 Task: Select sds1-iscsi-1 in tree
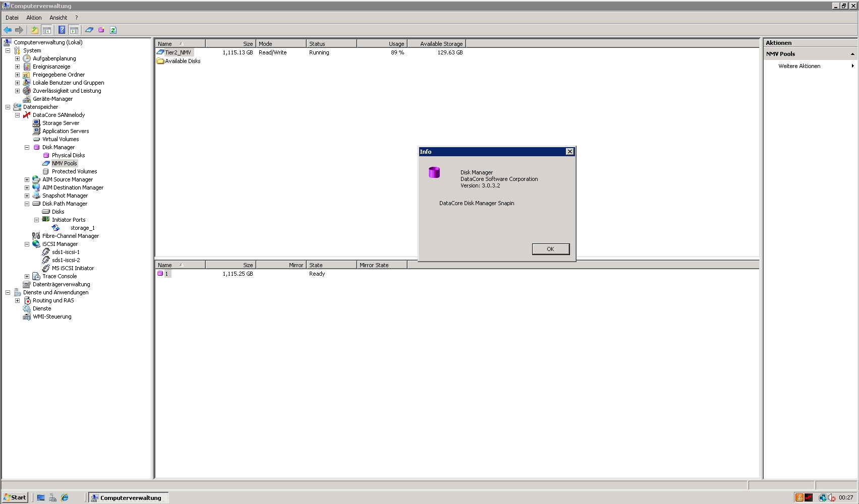coord(66,252)
